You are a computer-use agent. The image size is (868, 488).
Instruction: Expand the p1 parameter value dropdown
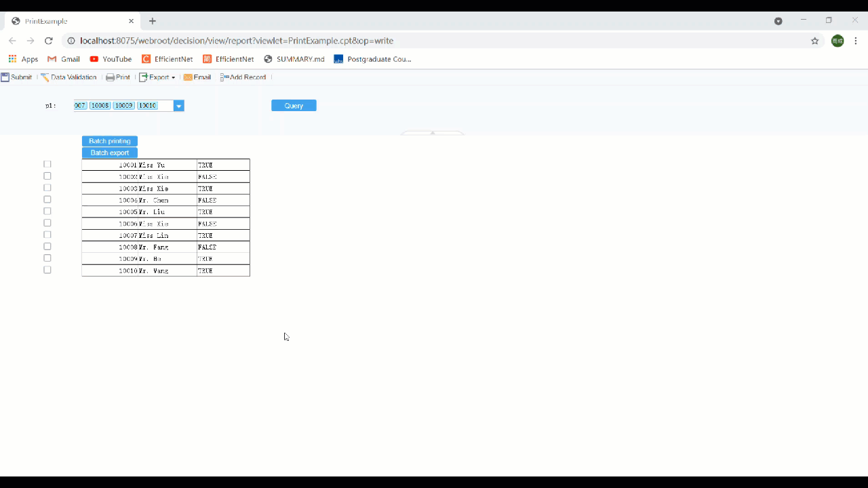point(178,105)
